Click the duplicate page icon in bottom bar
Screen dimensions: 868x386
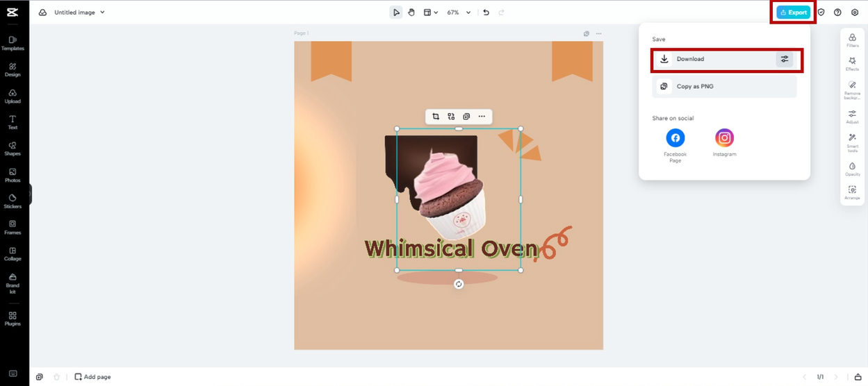click(x=40, y=377)
